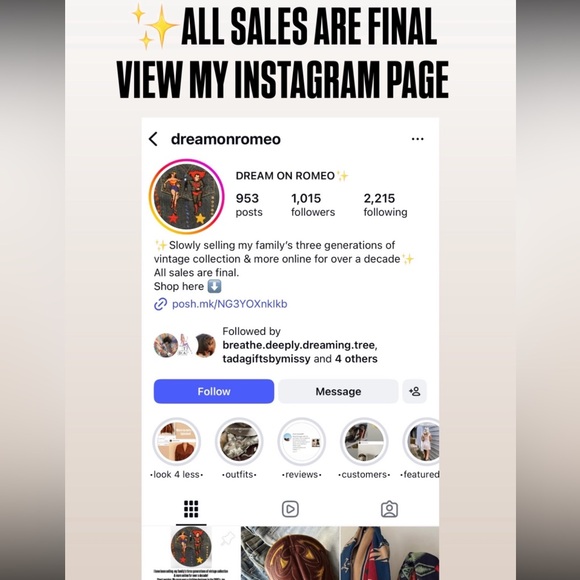
Task: Open the breathe.deeply.dreaming.tree follower profile
Action: click(299, 345)
